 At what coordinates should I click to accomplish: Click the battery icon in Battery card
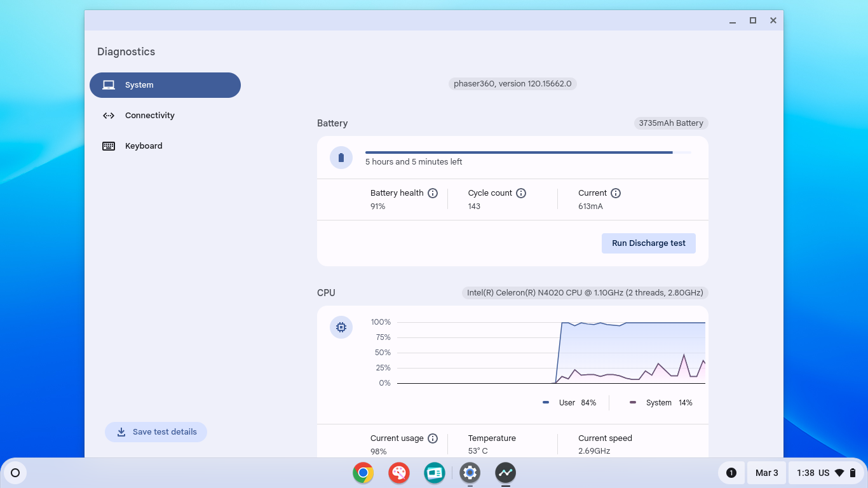pos(341,158)
